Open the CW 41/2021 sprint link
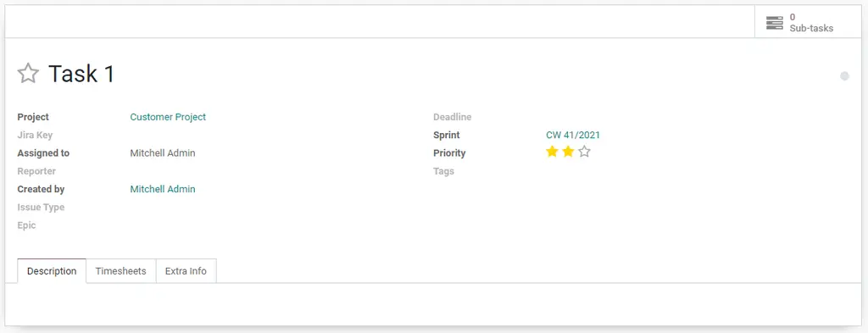This screenshot has width=868, height=333. click(x=573, y=135)
